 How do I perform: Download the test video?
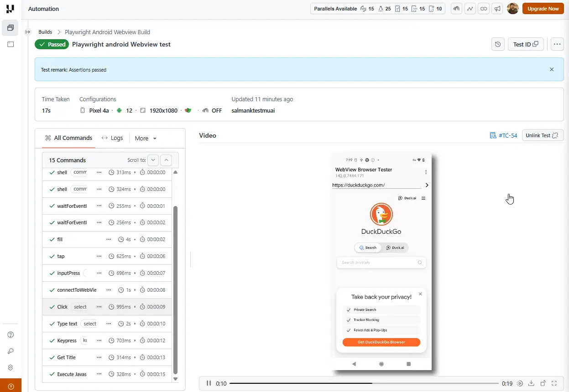(x=531, y=383)
